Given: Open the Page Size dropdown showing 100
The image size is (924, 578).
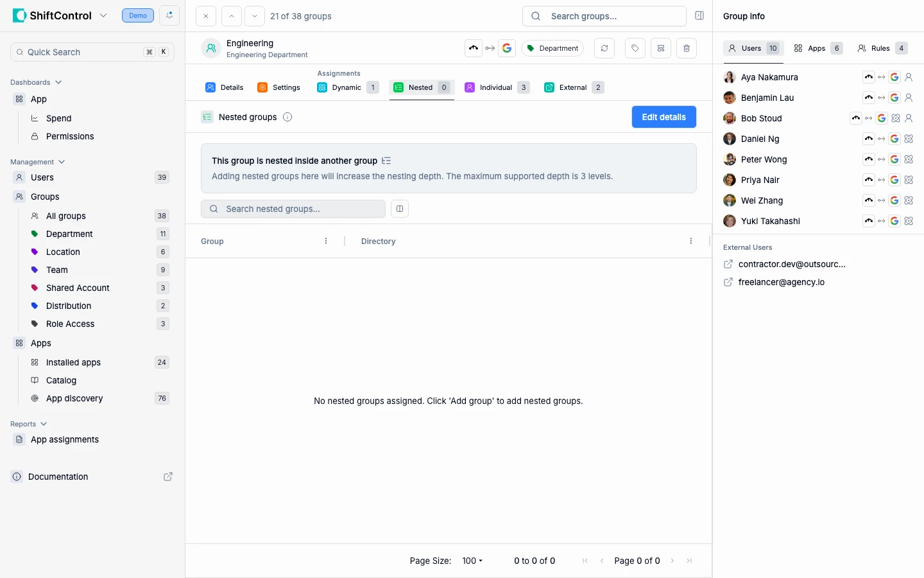Looking at the screenshot, I should [472, 561].
